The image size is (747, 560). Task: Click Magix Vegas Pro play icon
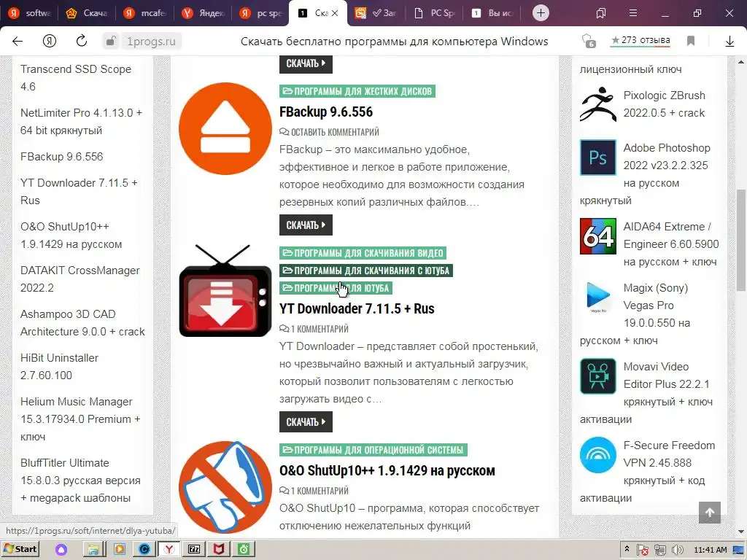[598, 297]
